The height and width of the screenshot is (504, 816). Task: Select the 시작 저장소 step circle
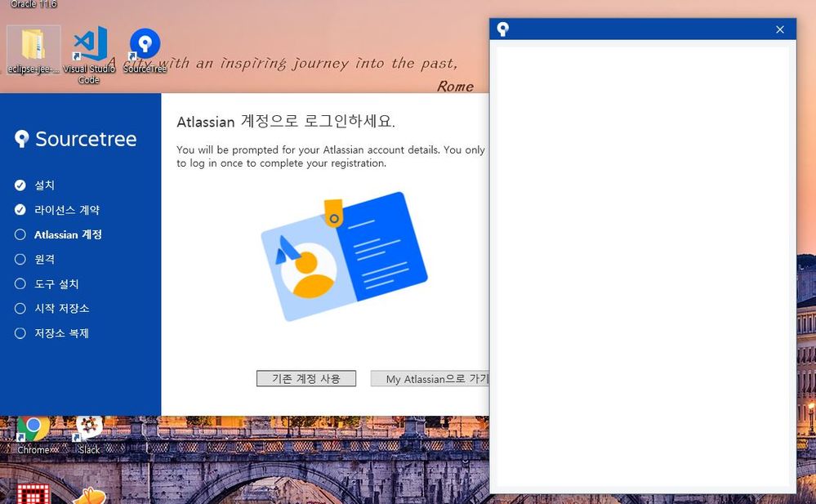20,308
